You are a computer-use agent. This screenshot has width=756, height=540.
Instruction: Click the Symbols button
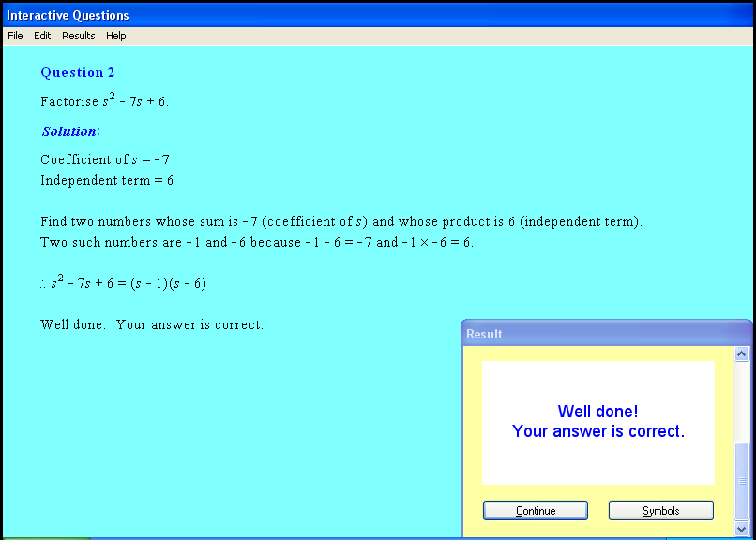pyautogui.click(x=660, y=511)
